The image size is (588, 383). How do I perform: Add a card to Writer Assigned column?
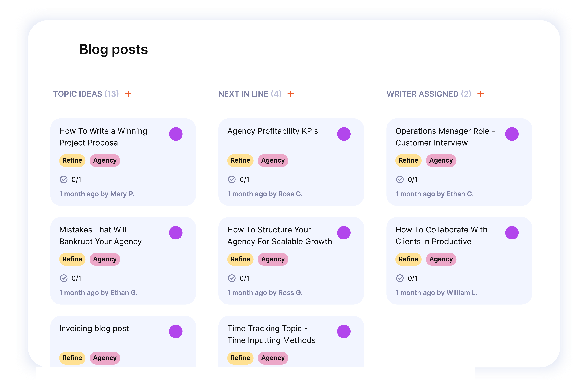(x=481, y=94)
